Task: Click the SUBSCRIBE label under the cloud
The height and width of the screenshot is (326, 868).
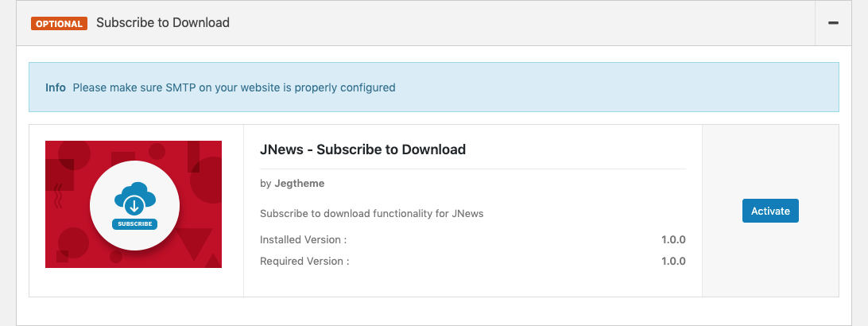Action: (134, 224)
